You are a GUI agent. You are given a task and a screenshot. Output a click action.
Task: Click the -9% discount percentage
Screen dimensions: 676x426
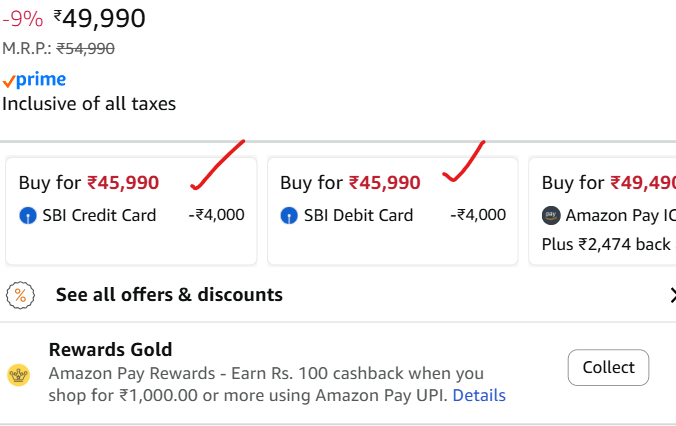pyautogui.click(x=21, y=19)
